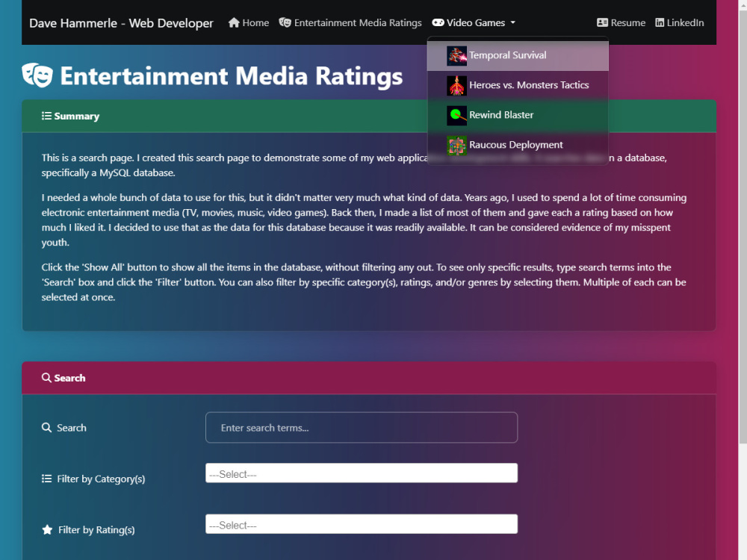Image resolution: width=747 pixels, height=560 pixels.
Task: Click the gamepad icon beside Video Games
Action: pos(438,22)
